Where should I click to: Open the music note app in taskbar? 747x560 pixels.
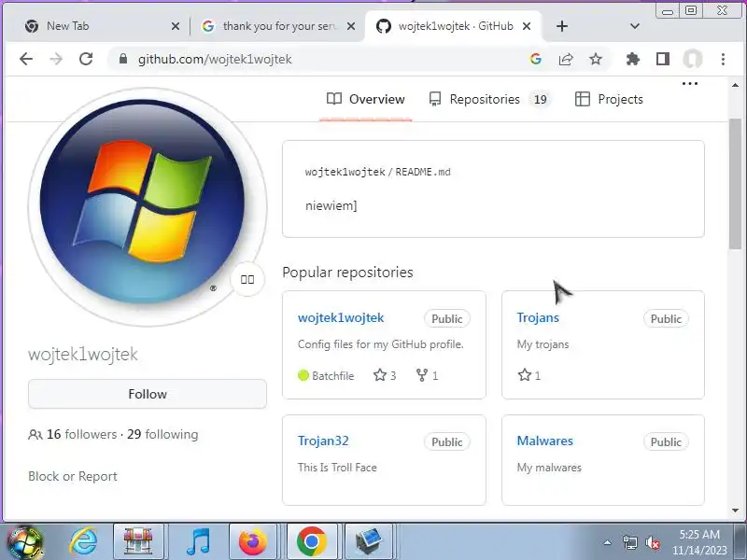(x=199, y=542)
